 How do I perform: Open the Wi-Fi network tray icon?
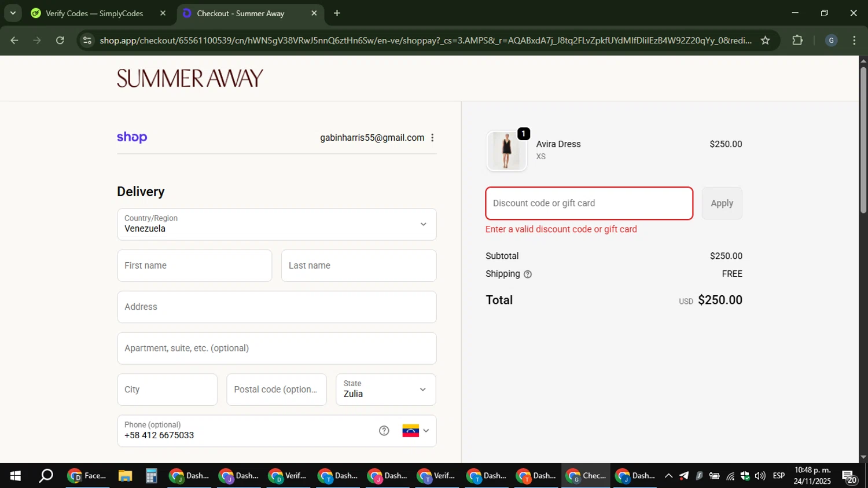coord(730,476)
